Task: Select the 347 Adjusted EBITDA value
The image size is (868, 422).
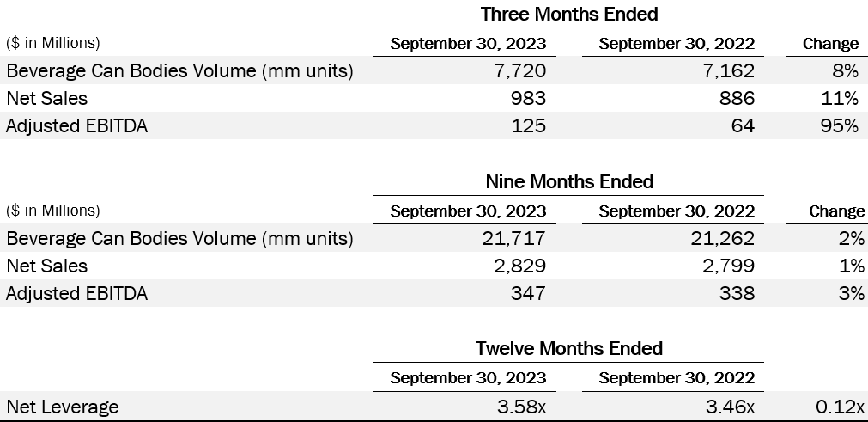Action: click(x=529, y=294)
